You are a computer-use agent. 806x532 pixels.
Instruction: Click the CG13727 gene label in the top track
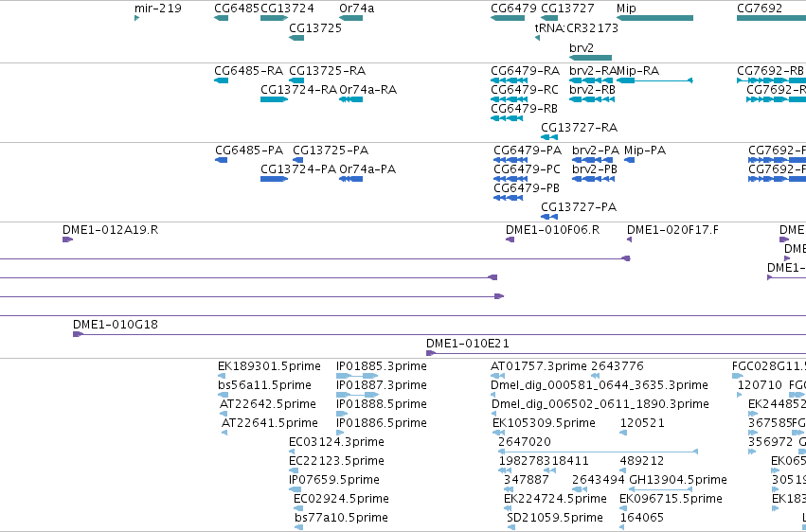[567, 9]
